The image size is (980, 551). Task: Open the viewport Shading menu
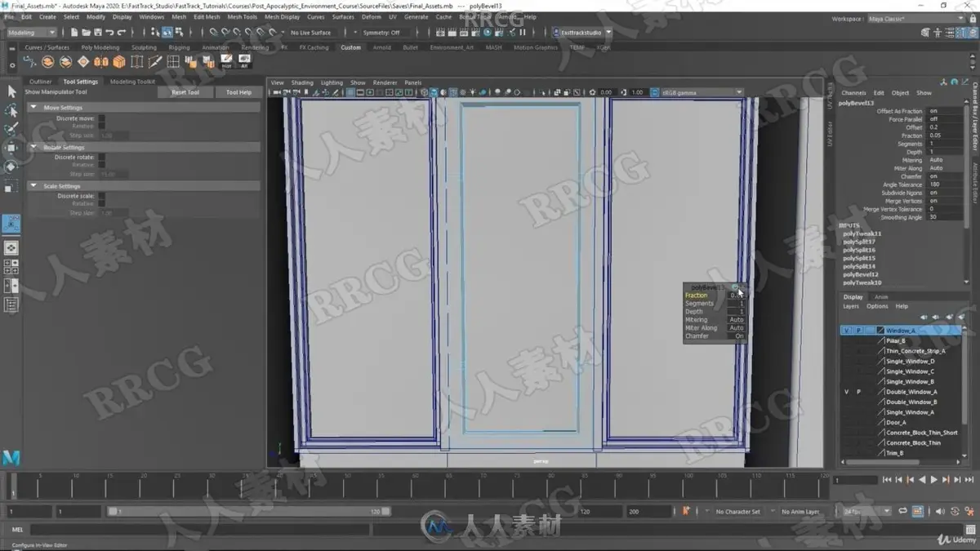tap(302, 82)
